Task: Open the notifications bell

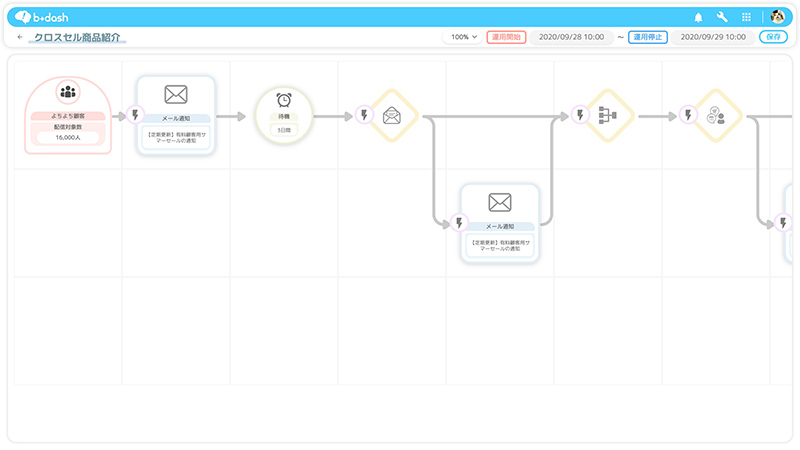Action: coord(698,17)
